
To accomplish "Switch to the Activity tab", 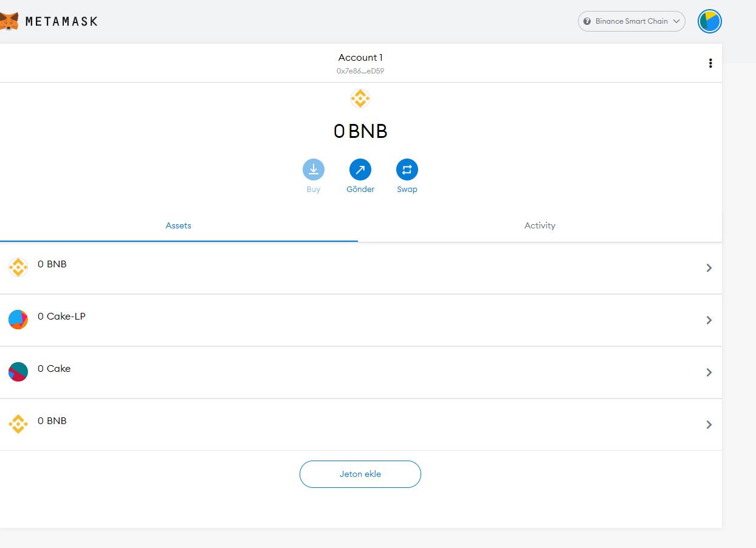I will tap(540, 225).
